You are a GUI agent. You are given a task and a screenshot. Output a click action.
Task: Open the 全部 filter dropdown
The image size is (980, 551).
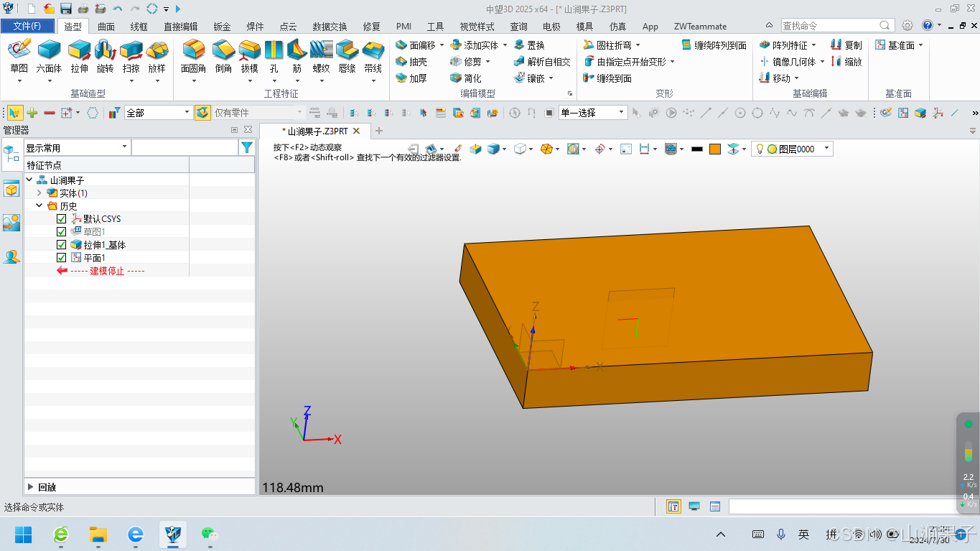[x=158, y=113]
